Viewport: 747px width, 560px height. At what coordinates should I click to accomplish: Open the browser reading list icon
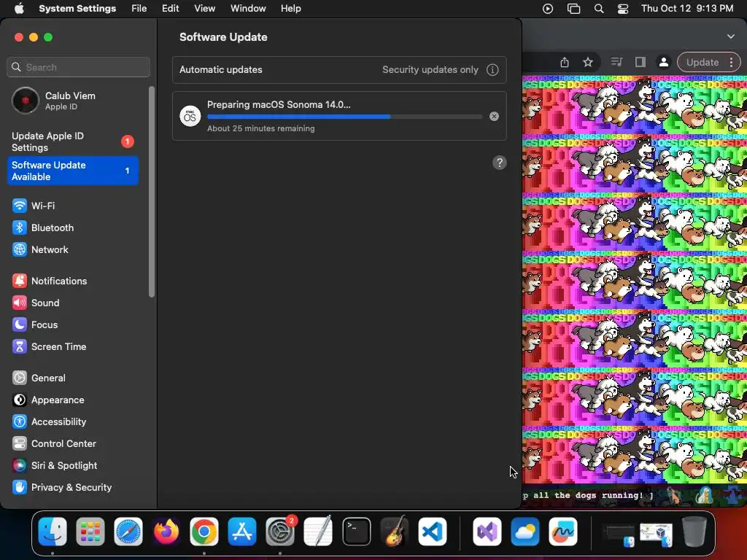(616, 62)
